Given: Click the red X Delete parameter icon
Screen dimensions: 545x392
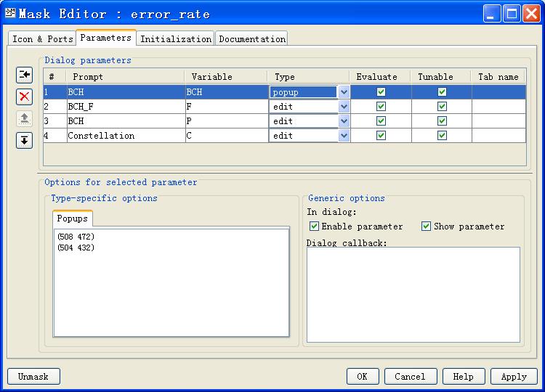Looking at the screenshot, I should [x=24, y=97].
